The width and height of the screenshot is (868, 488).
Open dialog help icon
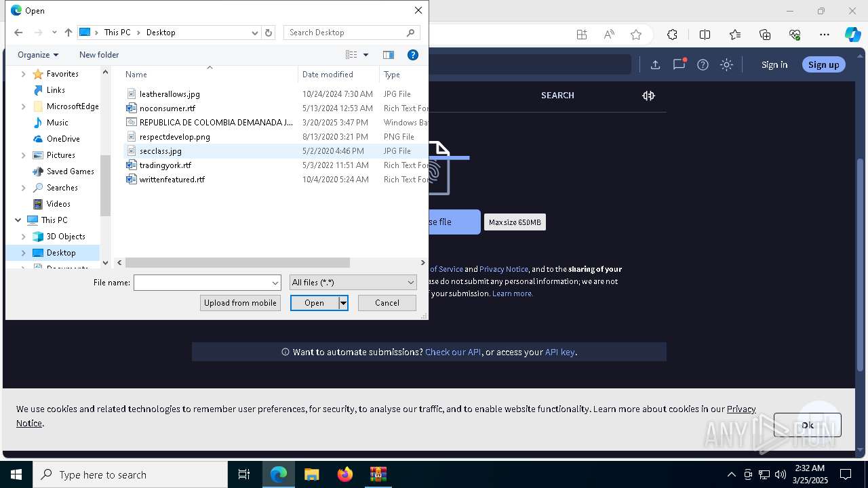pyautogui.click(x=413, y=55)
